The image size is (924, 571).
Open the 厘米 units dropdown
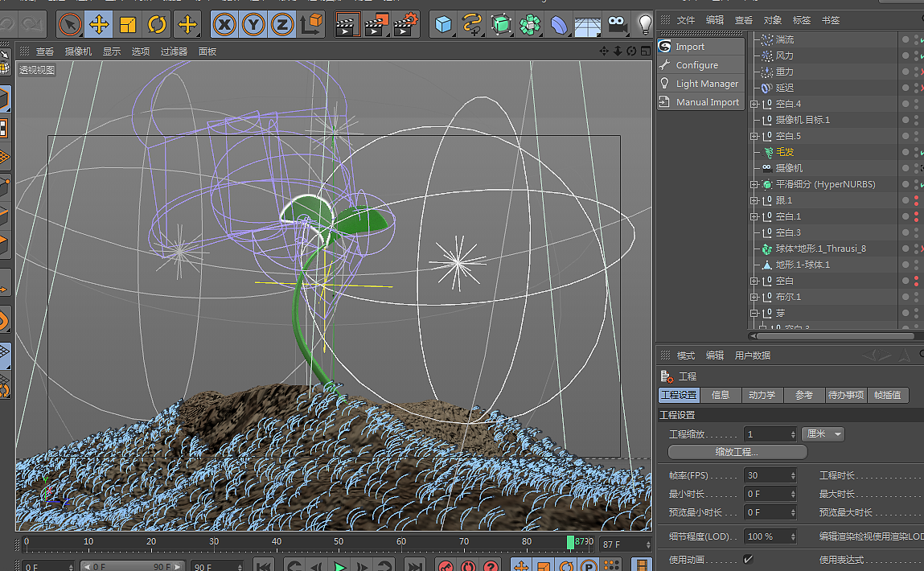coord(824,434)
